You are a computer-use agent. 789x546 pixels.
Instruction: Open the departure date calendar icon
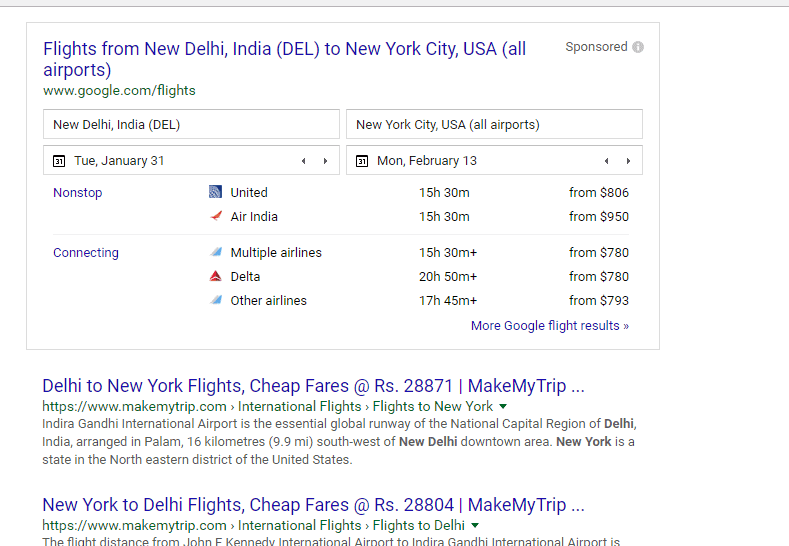[x=59, y=161]
